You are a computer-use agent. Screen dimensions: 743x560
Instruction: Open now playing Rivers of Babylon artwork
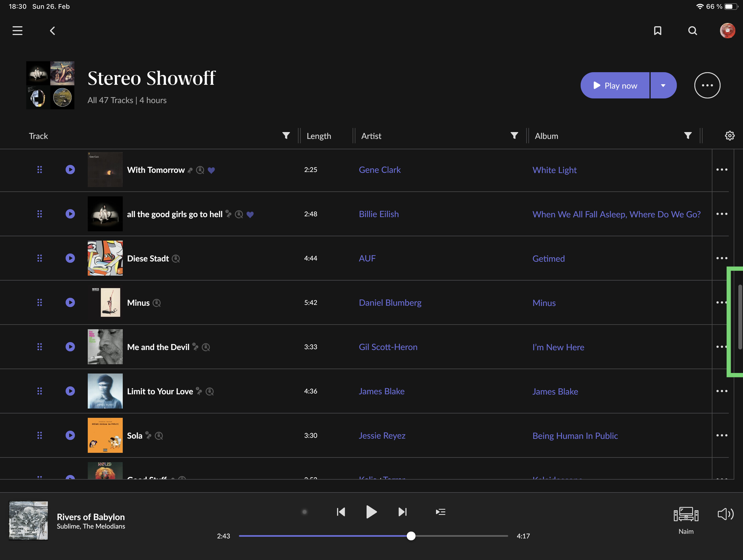(x=28, y=521)
